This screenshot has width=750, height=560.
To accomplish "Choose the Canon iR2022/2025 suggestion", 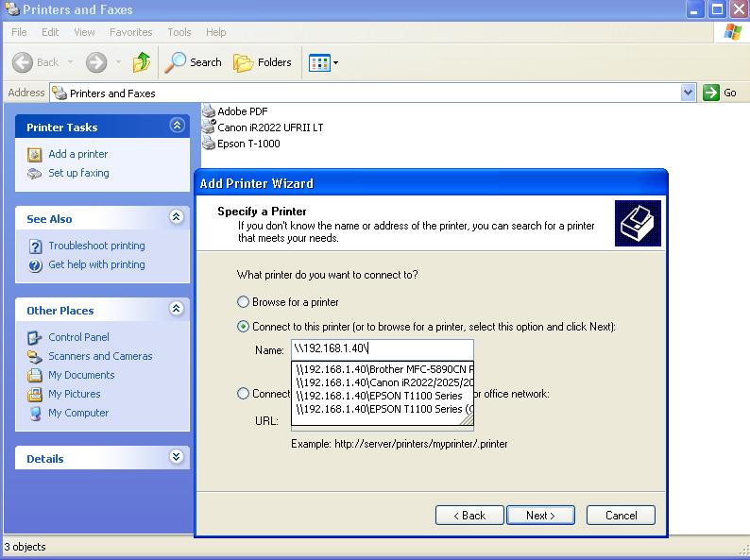I will 383,382.
